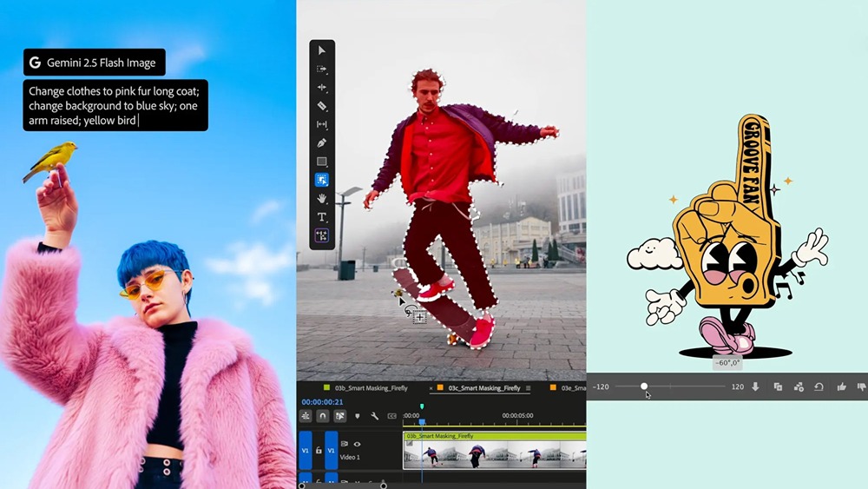Viewport: 868px width, 489px height.
Task: Add a marker in the timeline
Action: click(x=357, y=416)
